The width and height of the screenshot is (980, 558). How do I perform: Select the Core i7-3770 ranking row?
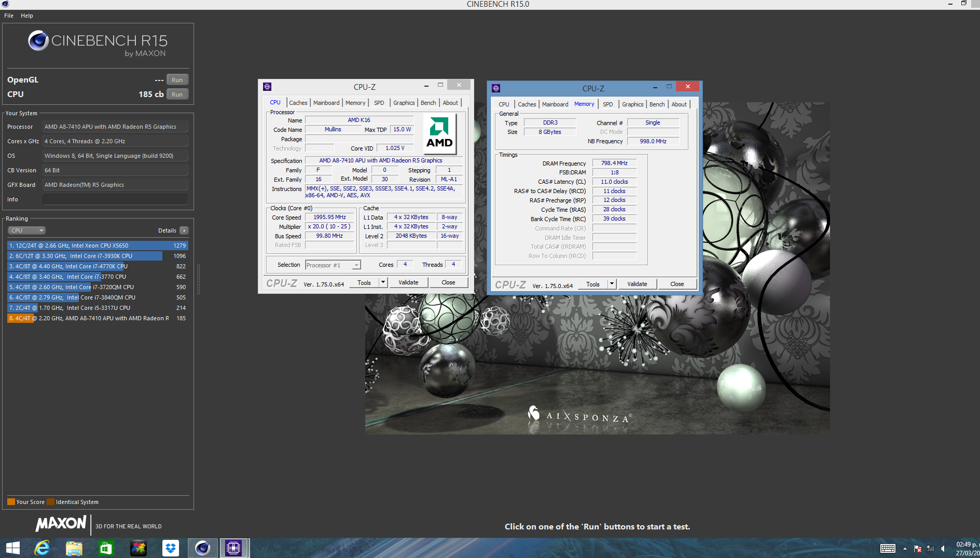(x=98, y=277)
